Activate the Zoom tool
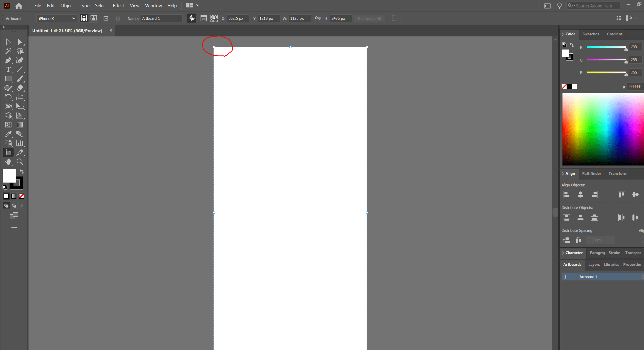The image size is (644, 350). click(x=20, y=162)
